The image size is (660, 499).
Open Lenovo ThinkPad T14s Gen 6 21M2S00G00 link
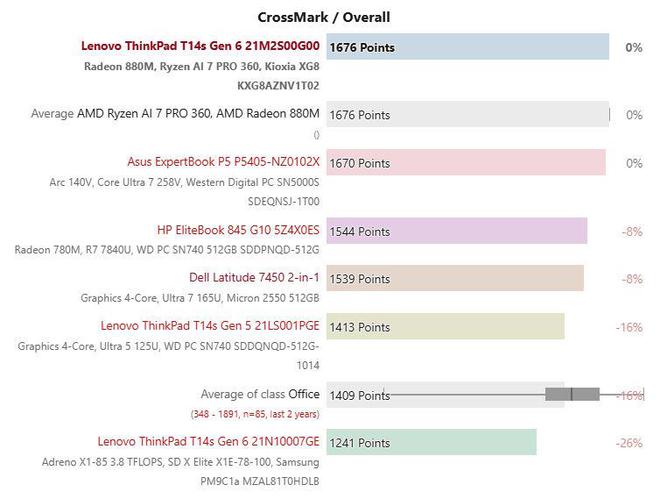[200, 46]
